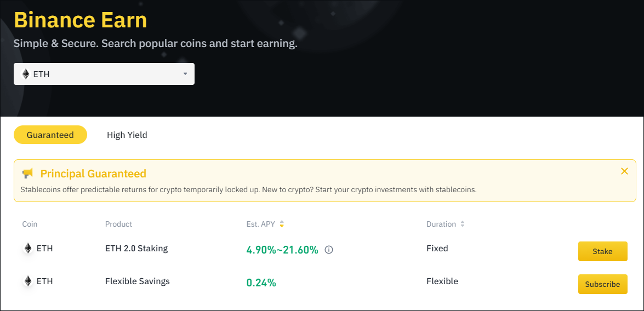Click the megaphone icon in the Principal Guaranteed banner

(27, 174)
